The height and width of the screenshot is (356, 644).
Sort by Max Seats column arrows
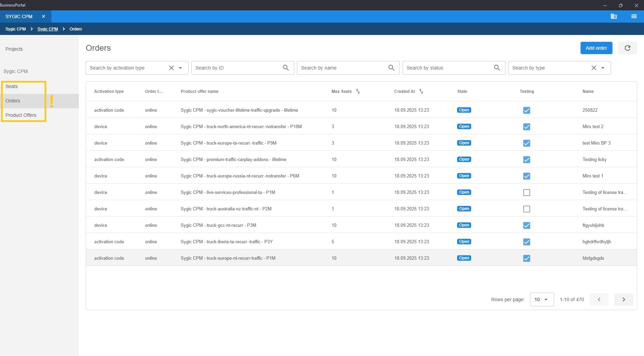[358, 91]
